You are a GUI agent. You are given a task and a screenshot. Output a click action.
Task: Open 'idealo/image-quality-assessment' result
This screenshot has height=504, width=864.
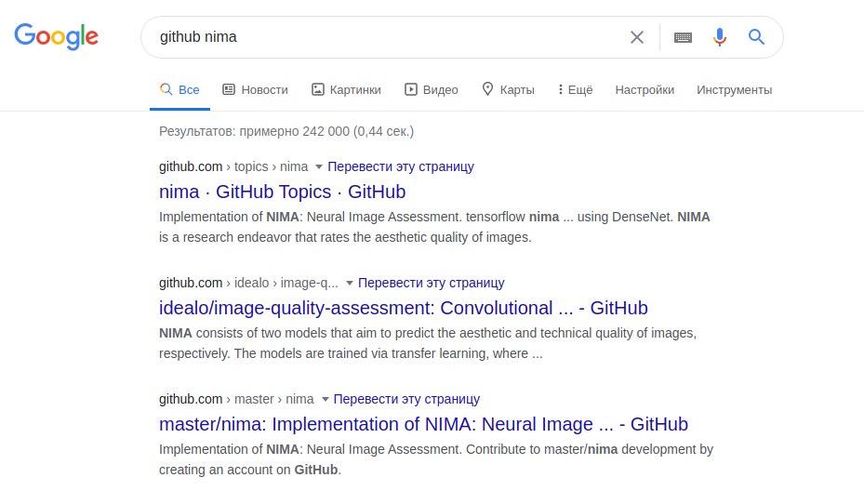point(404,308)
